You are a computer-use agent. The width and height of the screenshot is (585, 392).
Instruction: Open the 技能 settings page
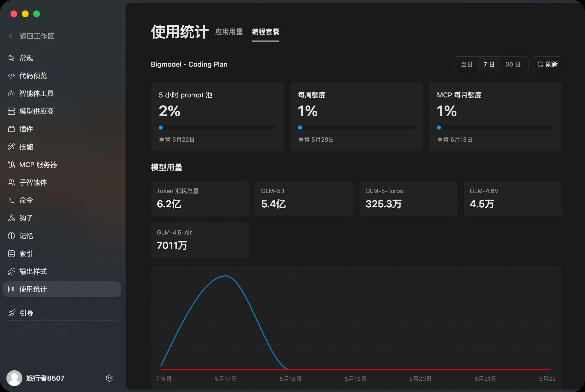(62, 147)
